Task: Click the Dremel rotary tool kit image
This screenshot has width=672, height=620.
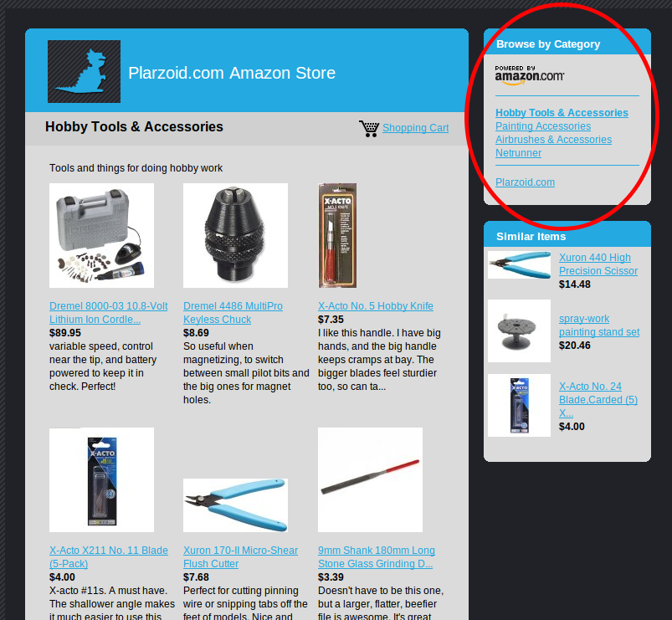Action: [101, 236]
